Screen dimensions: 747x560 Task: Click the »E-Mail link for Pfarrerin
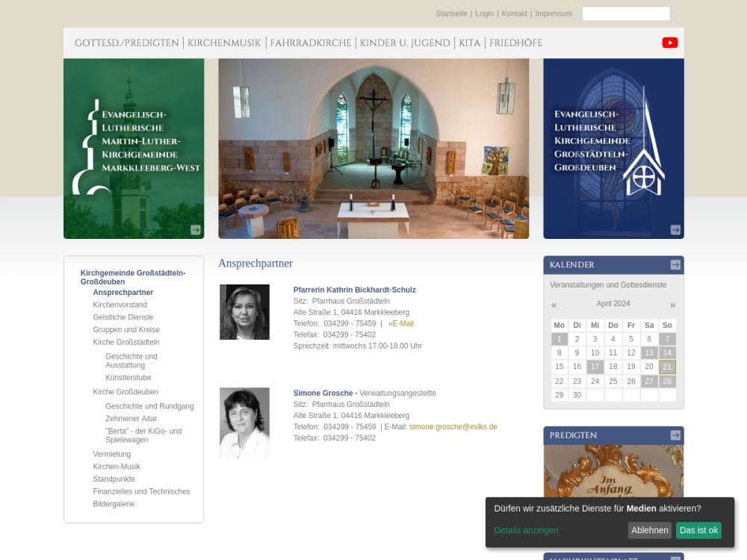tap(400, 323)
